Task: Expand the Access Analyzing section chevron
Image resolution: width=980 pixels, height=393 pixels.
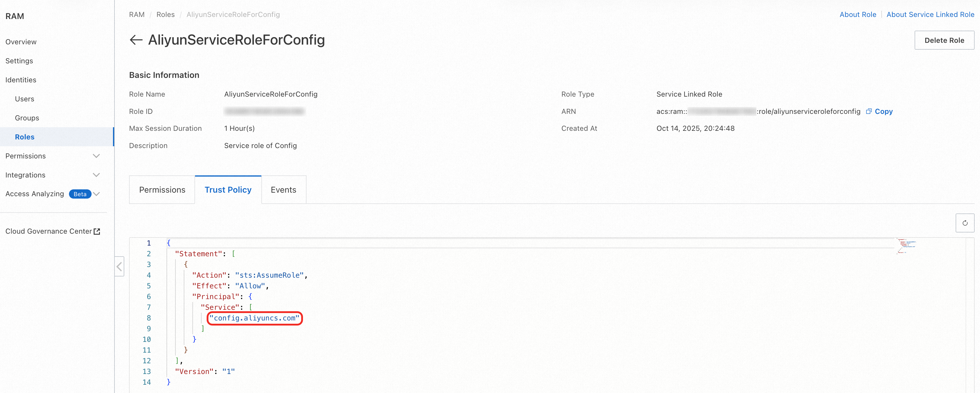Action: tap(97, 194)
